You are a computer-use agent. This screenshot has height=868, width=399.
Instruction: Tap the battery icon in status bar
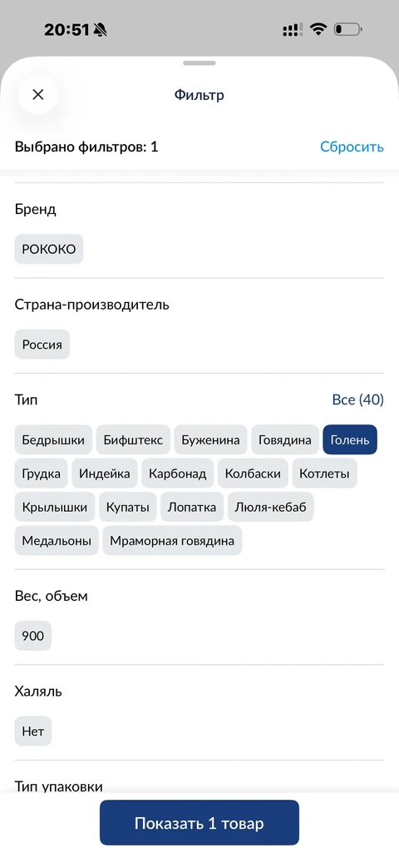pyautogui.click(x=349, y=29)
